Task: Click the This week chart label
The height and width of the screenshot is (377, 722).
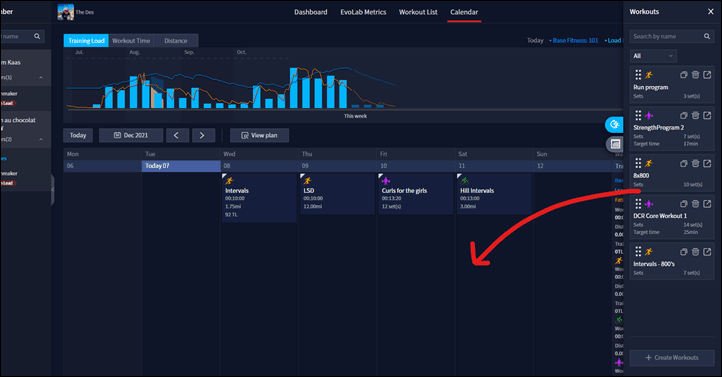Action: [355, 116]
